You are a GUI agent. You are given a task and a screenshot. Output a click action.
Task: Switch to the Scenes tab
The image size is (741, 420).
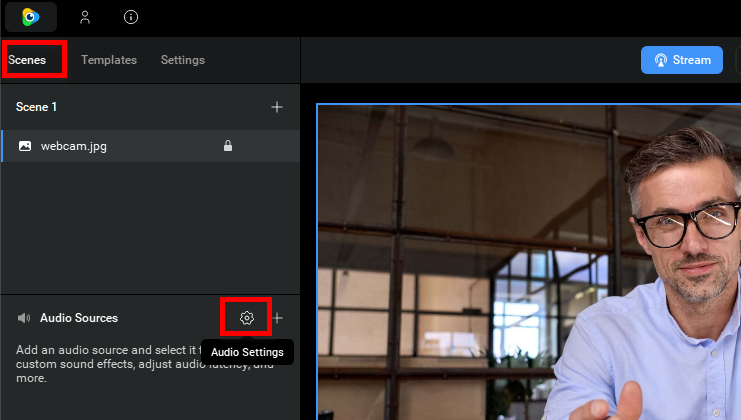[x=27, y=60]
